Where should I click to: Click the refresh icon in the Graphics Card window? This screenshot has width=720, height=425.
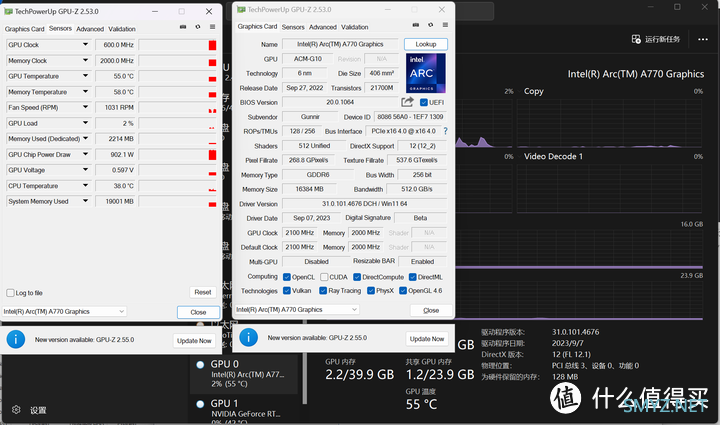pos(431,25)
